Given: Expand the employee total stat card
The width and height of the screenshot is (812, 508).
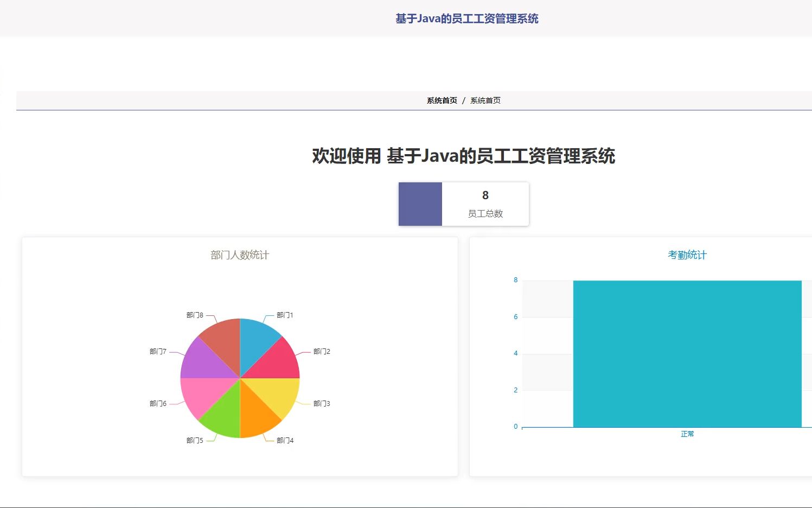Looking at the screenshot, I should click(x=463, y=204).
